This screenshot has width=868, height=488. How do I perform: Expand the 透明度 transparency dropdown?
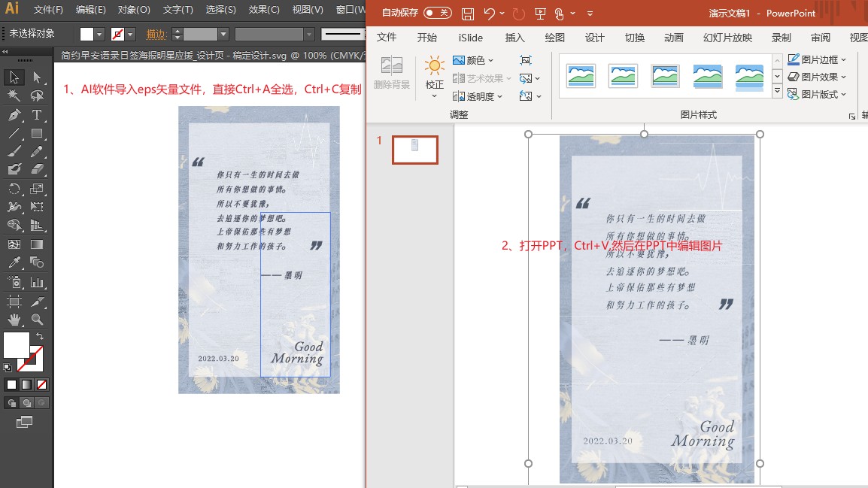(x=474, y=96)
